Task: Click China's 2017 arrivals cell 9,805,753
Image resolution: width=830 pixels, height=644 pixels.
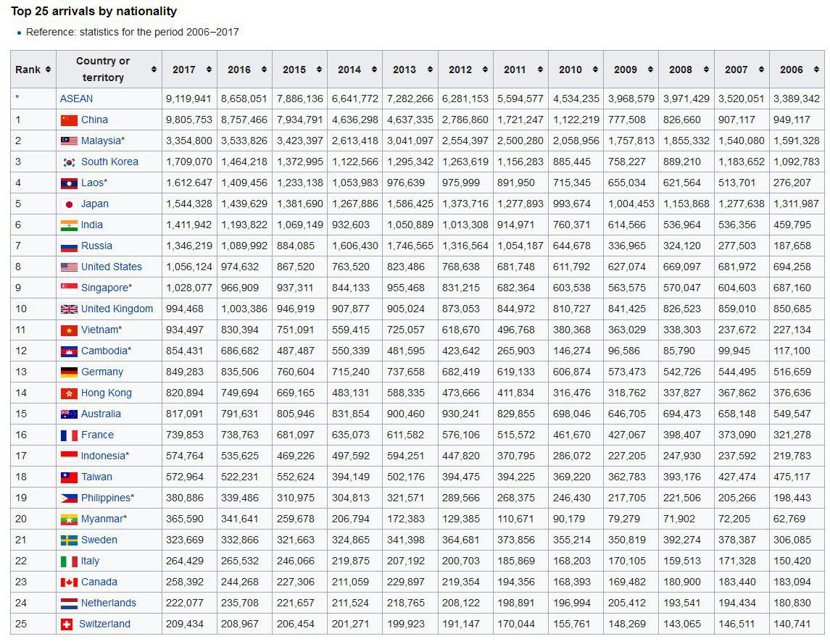Action: click(189, 120)
